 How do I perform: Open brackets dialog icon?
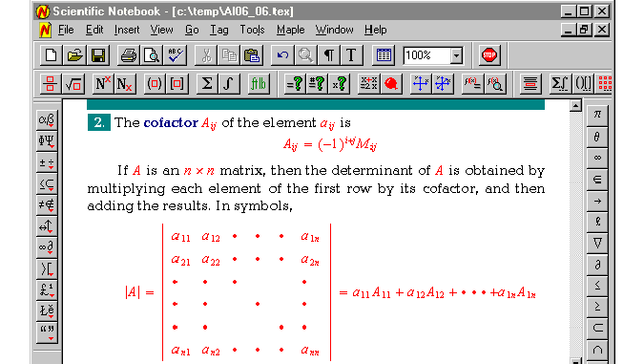coord(582,84)
